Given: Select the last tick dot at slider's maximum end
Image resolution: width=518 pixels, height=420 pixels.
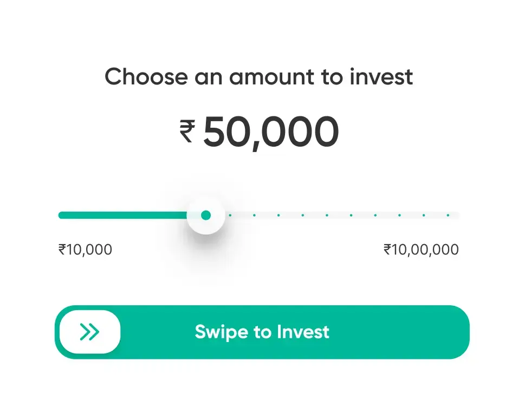Looking at the screenshot, I should [x=448, y=215].
